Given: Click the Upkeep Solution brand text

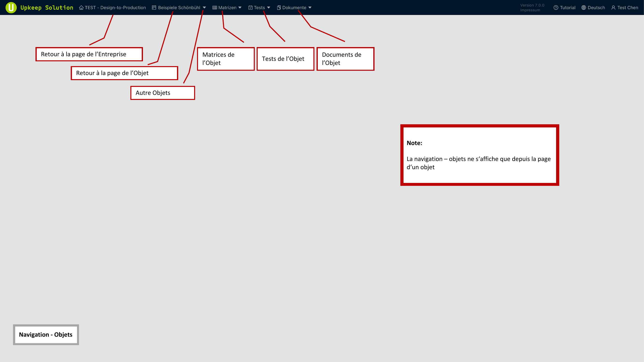Looking at the screenshot, I should tap(47, 7).
